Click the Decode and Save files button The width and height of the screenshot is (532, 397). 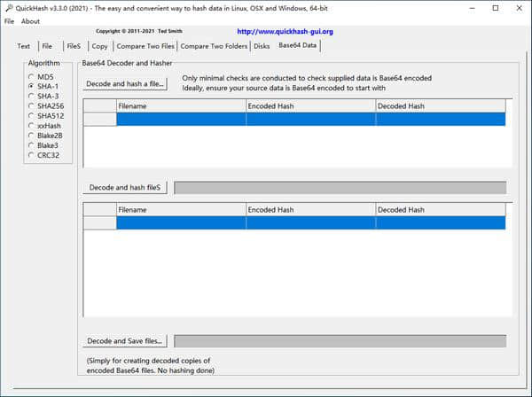125,340
